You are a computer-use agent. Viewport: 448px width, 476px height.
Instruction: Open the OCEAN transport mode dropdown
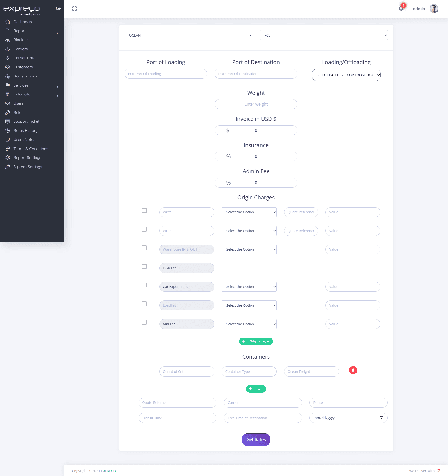click(188, 35)
